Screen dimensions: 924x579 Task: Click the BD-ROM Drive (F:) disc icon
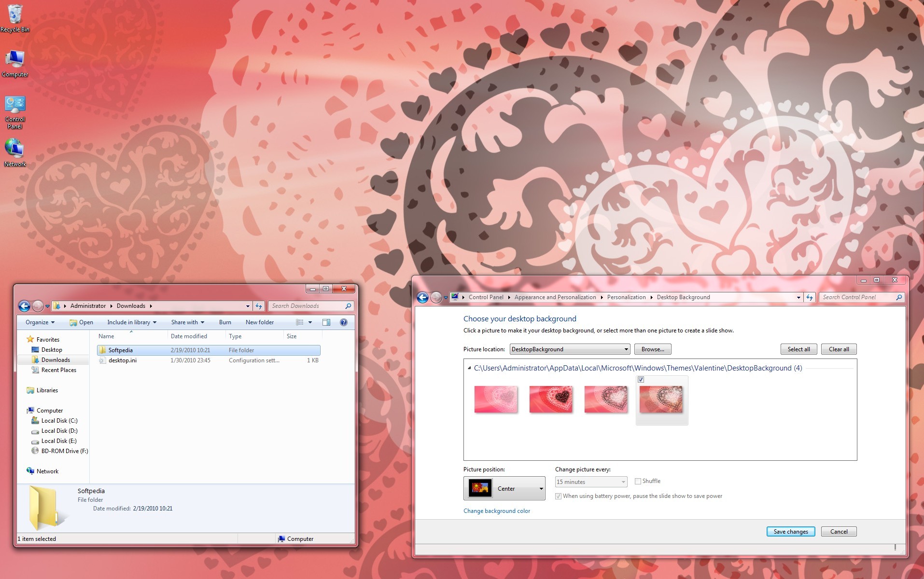click(35, 451)
